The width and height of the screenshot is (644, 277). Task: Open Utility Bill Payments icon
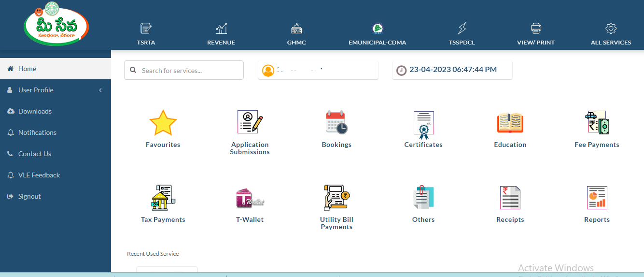click(336, 197)
